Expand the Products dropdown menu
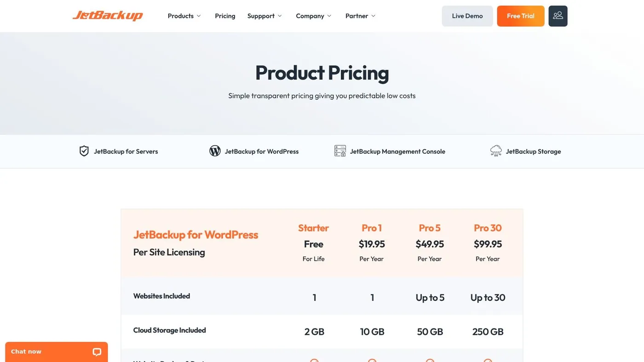 click(184, 16)
